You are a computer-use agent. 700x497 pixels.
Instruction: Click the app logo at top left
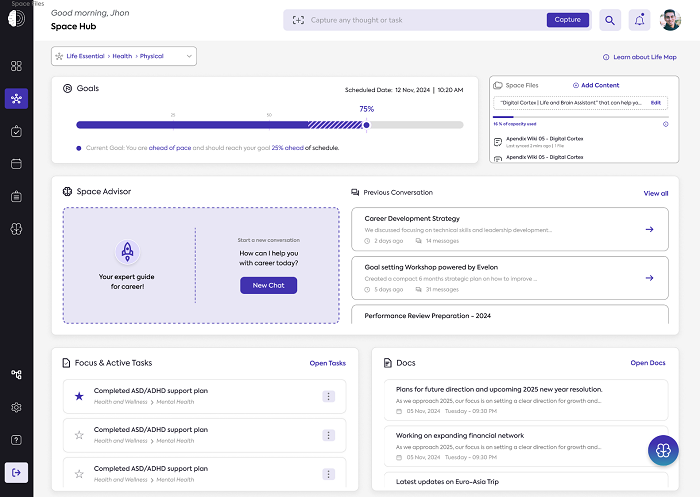(x=17, y=18)
